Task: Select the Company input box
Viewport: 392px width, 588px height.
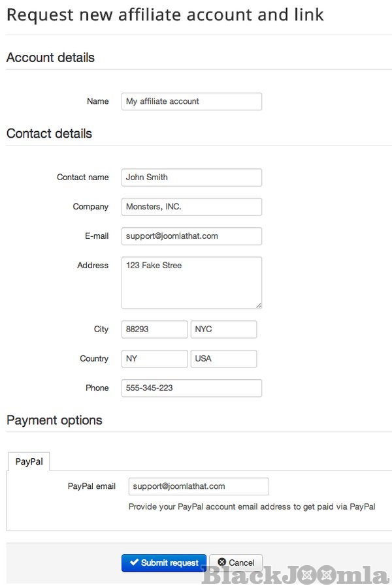Action: coord(191,207)
